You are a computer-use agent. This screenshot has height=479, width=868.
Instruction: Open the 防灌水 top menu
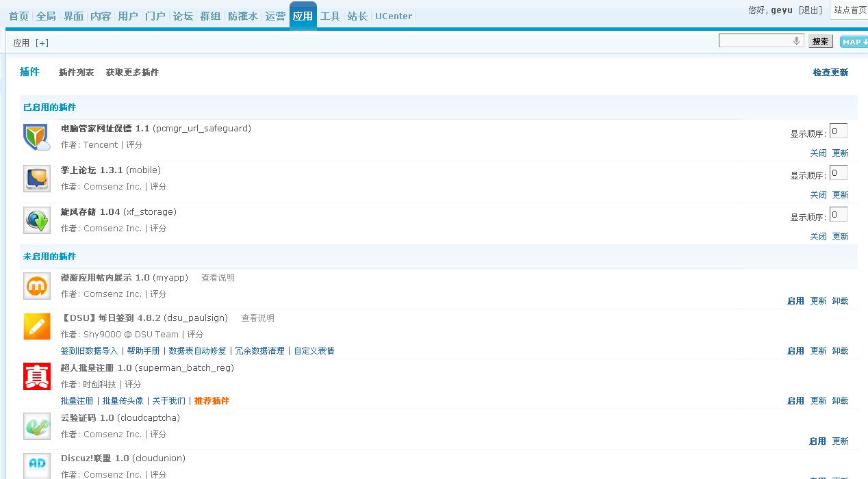[243, 16]
